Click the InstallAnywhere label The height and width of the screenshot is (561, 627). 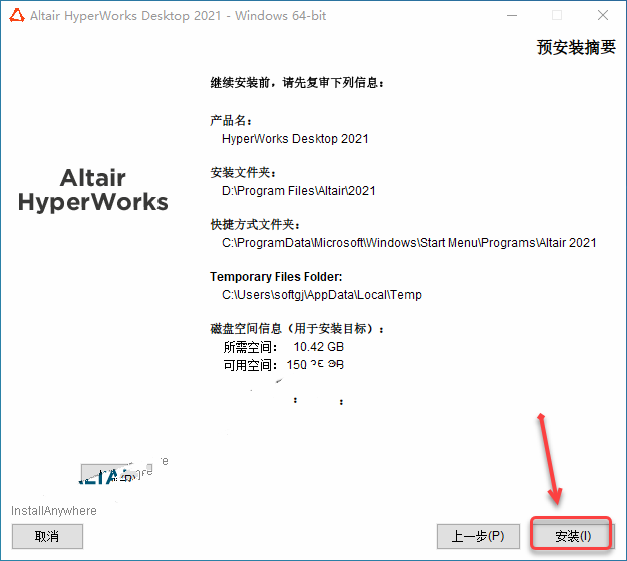pyautogui.click(x=54, y=511)
